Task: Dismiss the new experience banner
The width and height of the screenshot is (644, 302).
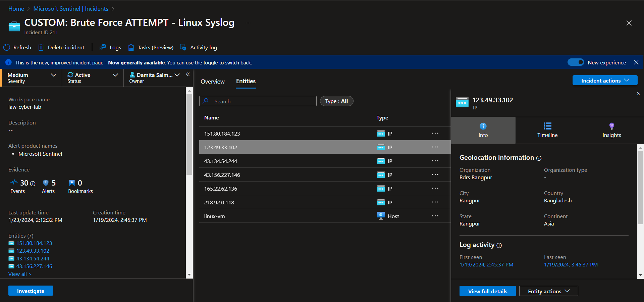Action: [636, 62]
